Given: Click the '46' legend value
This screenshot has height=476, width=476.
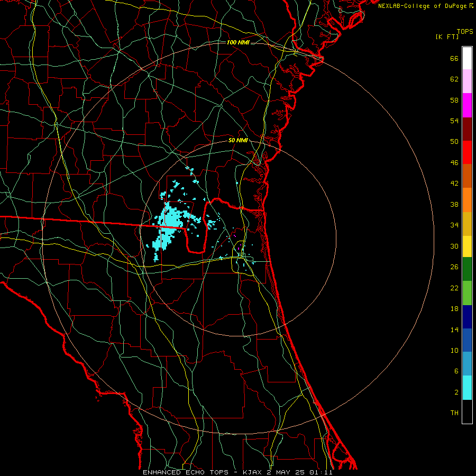Looking at the screenshot, I should [454, 162].
